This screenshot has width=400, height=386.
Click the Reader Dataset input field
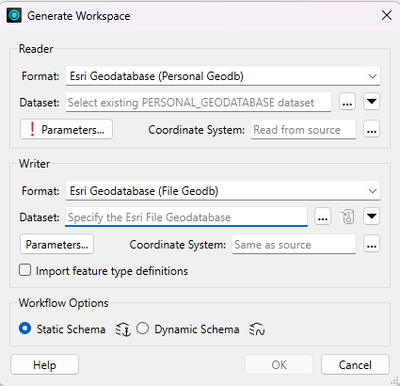198,102
